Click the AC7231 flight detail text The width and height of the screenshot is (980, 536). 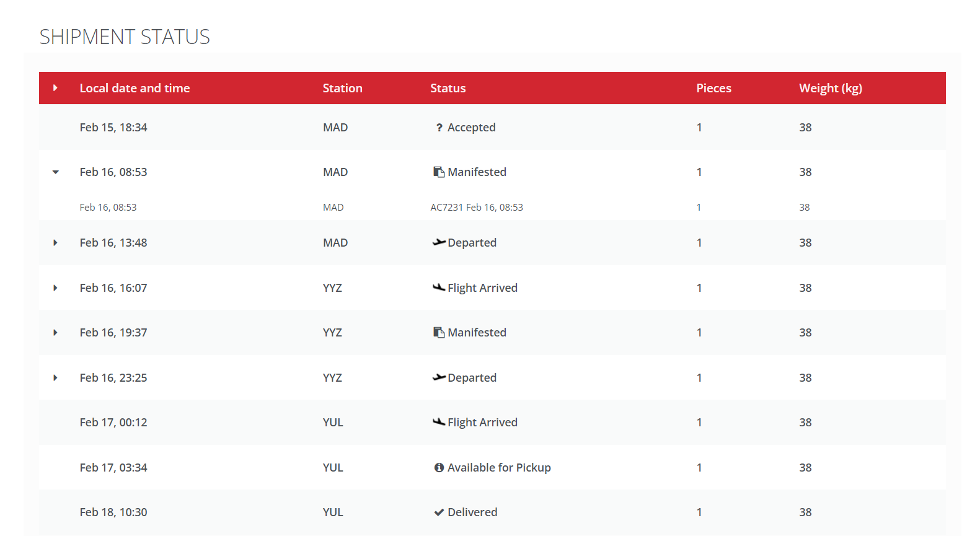coord(477,208)
